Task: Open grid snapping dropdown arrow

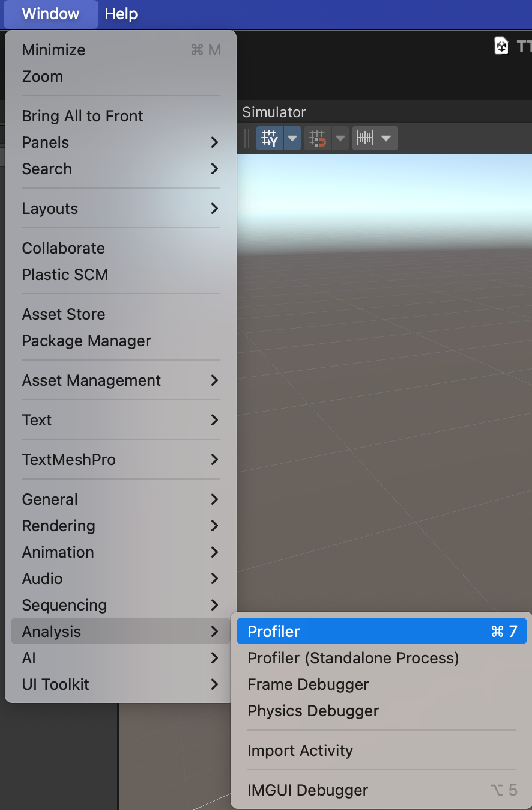Action: 340,139
